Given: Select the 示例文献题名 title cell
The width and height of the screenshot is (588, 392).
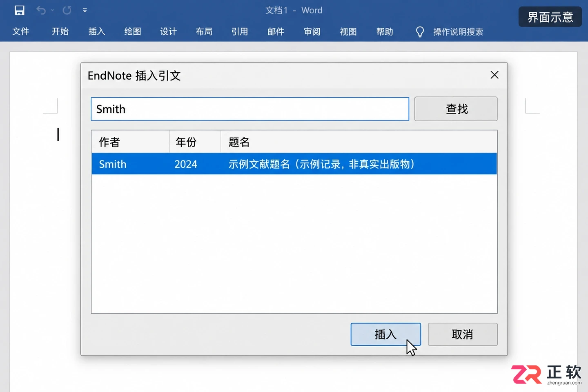Looking at the screenshot, I should (321, 164).
